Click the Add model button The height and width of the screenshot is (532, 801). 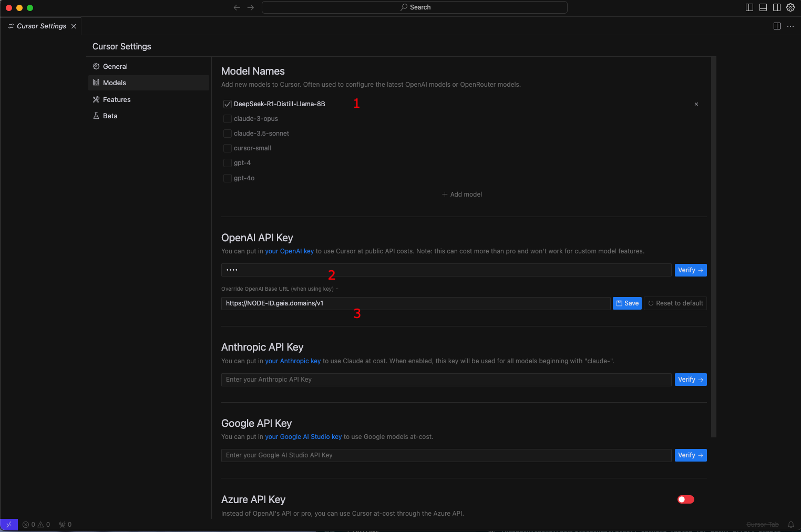pyautogui.click(x=462, y=195)
